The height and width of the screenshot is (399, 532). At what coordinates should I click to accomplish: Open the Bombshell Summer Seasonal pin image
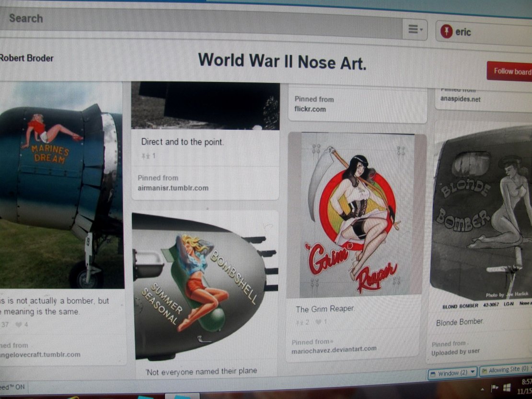[x=205, y=286]
